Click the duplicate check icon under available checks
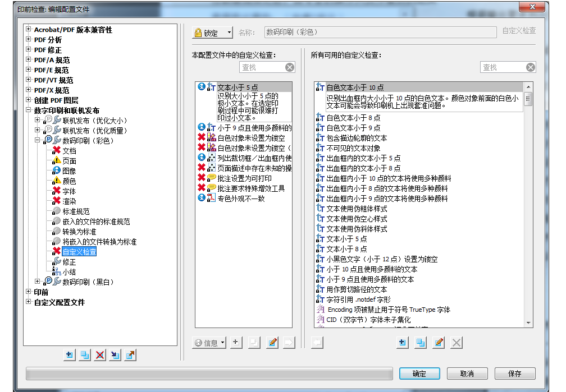The image size is (566, 392). pyautogui.click(x=420, y=343)
